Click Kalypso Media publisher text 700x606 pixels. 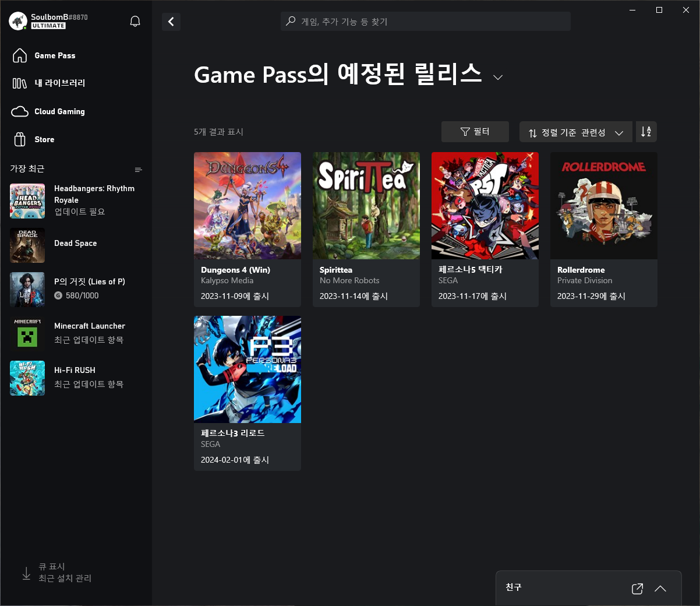tap(227, 280)
